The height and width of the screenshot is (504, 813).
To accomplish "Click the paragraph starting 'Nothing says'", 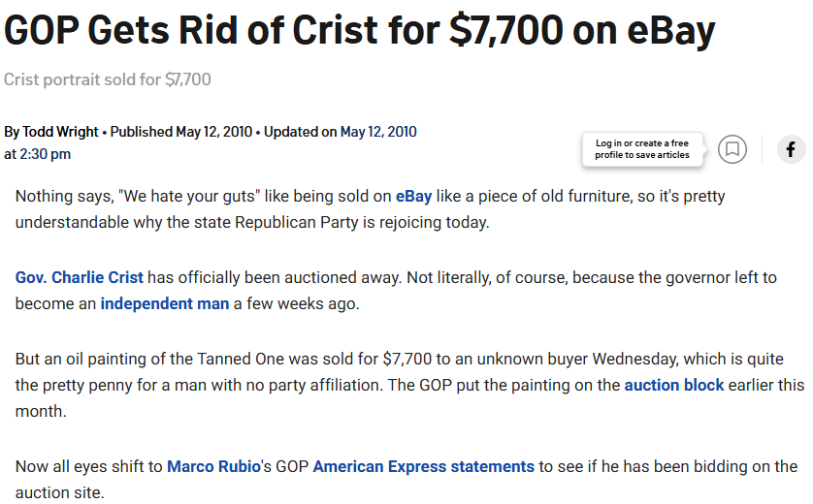I will tap(370, 209).
